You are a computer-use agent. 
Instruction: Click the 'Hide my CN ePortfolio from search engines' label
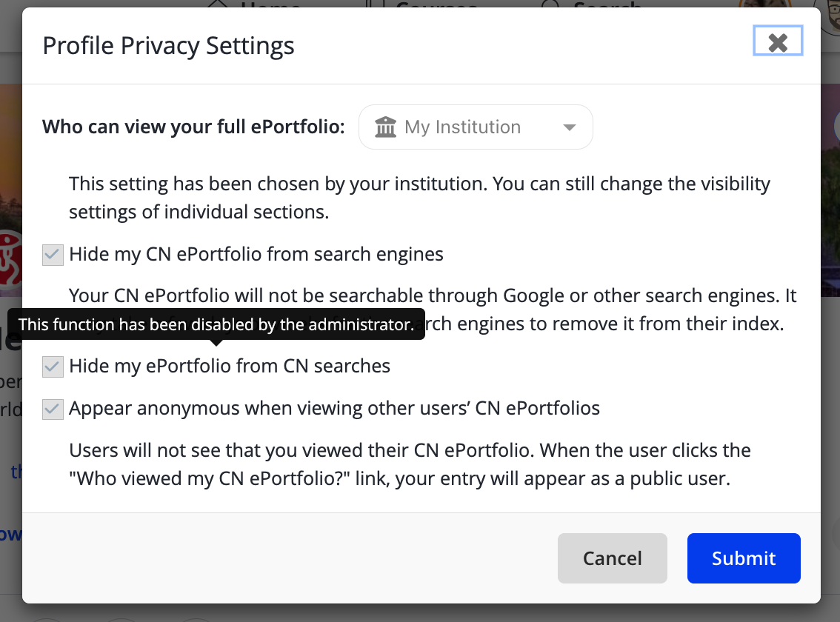point(256,255)
